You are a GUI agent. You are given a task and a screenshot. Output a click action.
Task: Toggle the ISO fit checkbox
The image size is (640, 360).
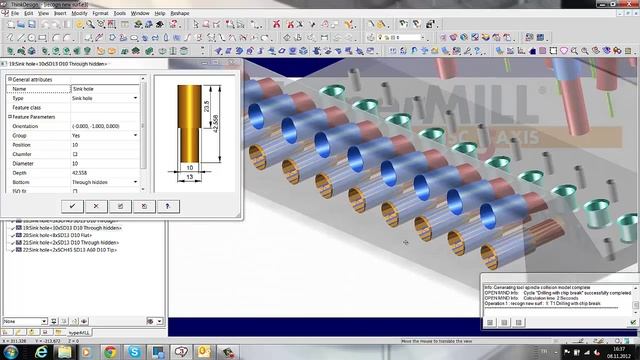click(x=75, y=191)
